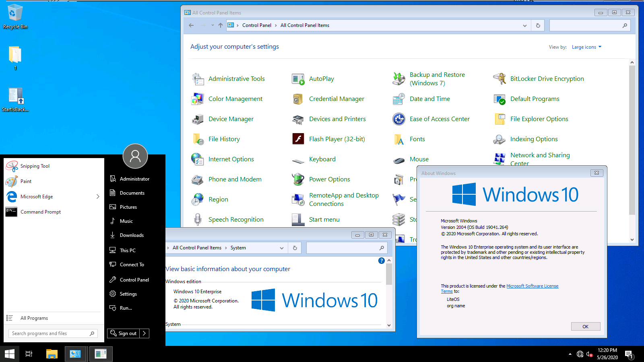This screenshot has width=644, height=362.
Task: Open the Phone and Modem icon
Action: pos(198,179)
